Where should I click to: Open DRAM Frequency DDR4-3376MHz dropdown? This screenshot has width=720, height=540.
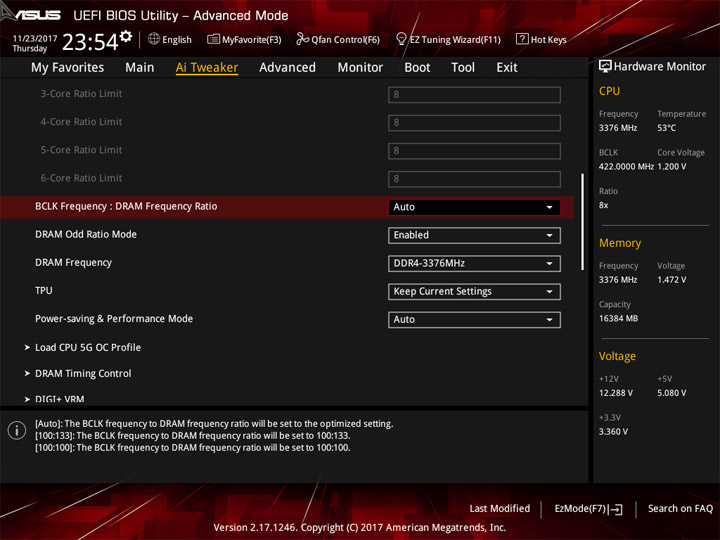point(474,264)
